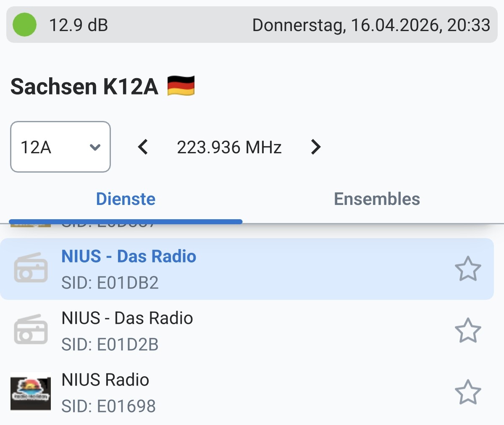Star the NIUS - Das Radio E01D2B service

(x=467, y=331)
